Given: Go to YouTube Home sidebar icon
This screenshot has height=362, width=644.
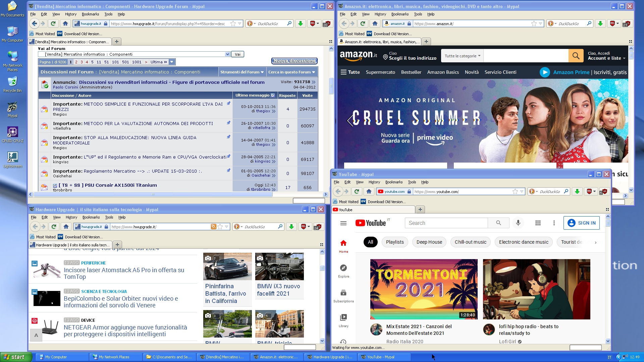Looking at the screenshot, I should [343, 246].
